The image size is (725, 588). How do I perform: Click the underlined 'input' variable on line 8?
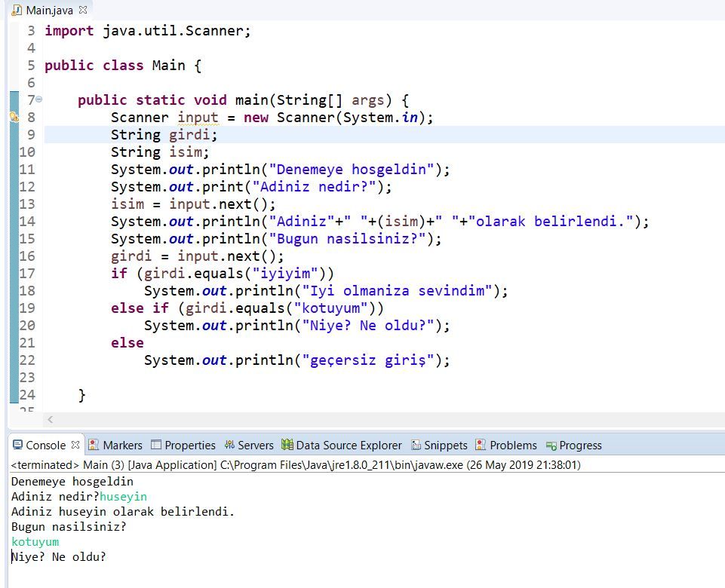pos(198,118)
